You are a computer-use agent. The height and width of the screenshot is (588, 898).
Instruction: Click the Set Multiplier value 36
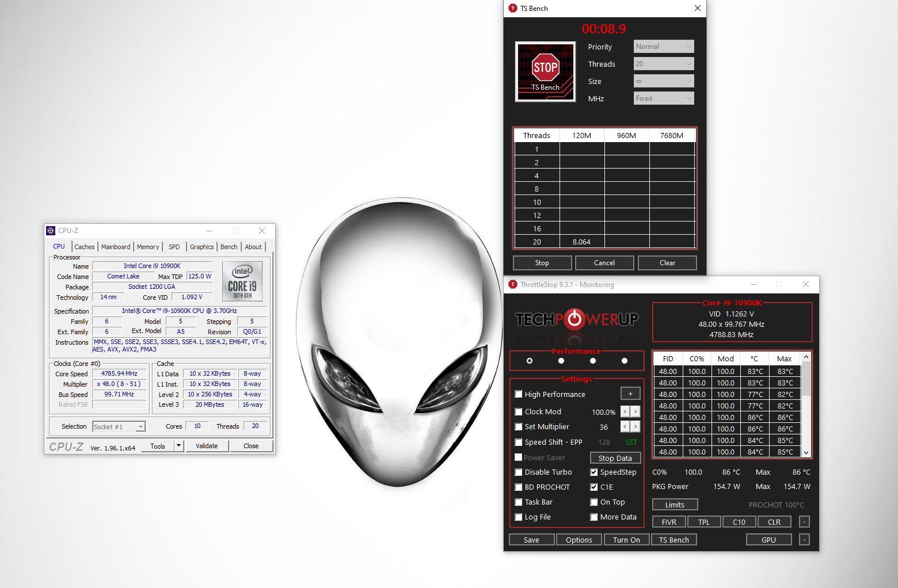click(x=603, y=427)
